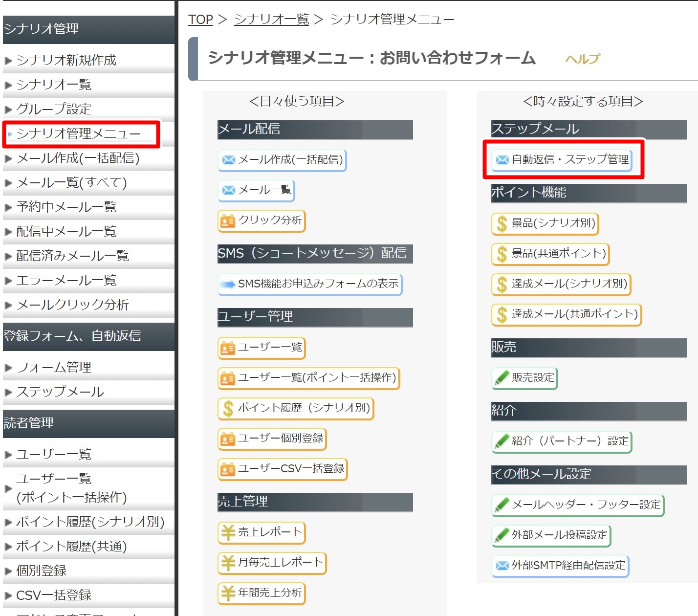Click 年間売上分析 button label

(x=270, y=593)
